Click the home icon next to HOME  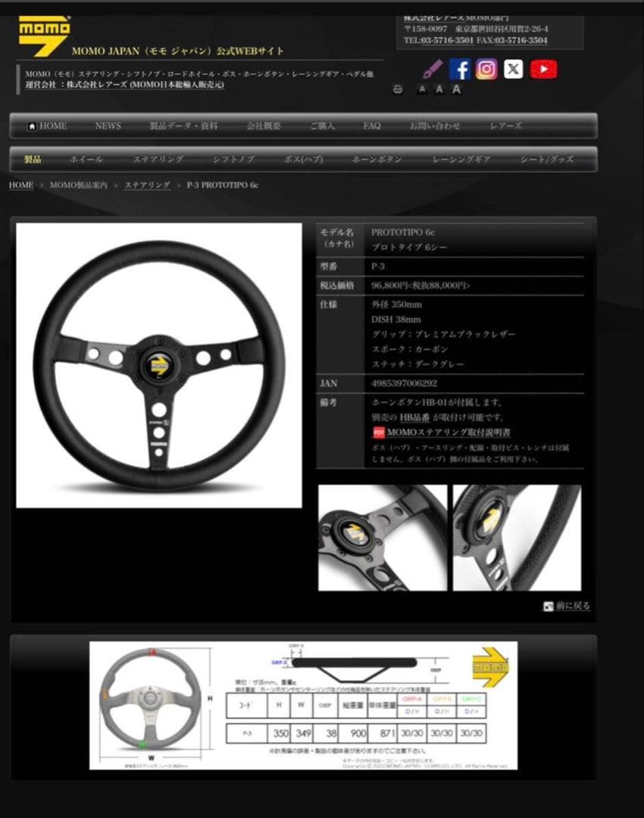[x=31, y=125]
